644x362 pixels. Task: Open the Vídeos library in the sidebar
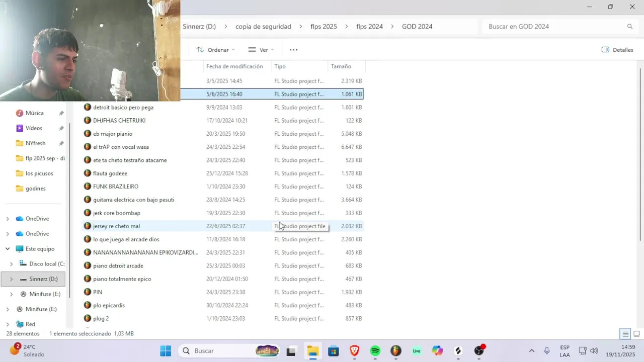tap(34, 128)
